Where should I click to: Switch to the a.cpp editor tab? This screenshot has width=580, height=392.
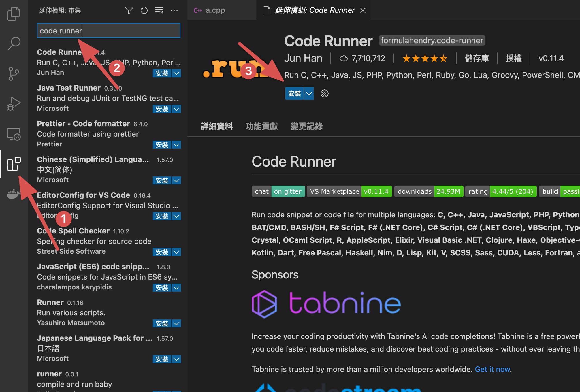coord(215,10)
